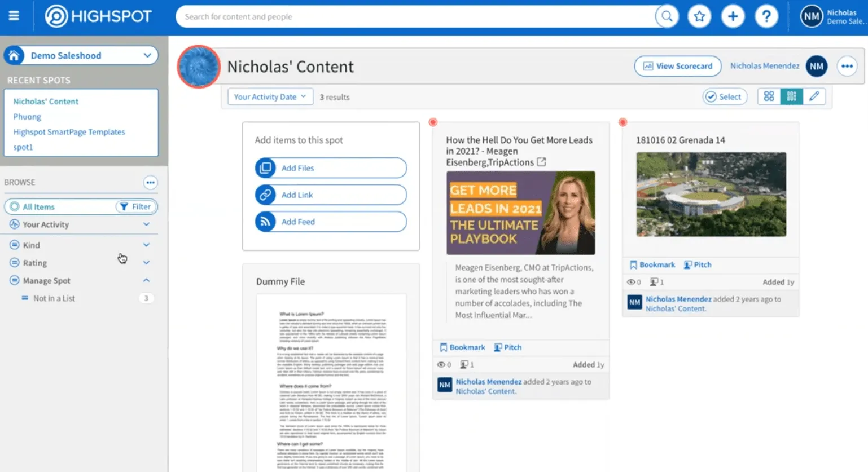Switch to grid view layout icon
The image size is (868, 472).
tap(769, 96)
